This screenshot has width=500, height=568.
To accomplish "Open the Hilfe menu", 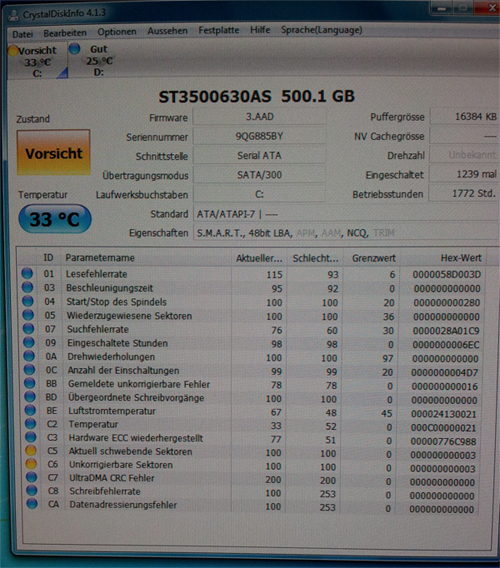I will click(x=260, y=30).
